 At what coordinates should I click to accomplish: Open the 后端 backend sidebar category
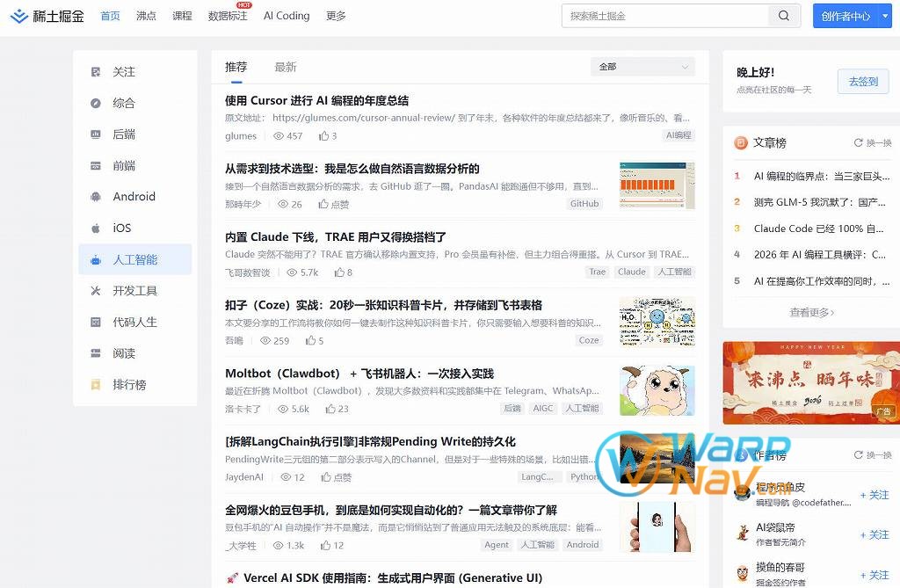click(x=124, y=134)
